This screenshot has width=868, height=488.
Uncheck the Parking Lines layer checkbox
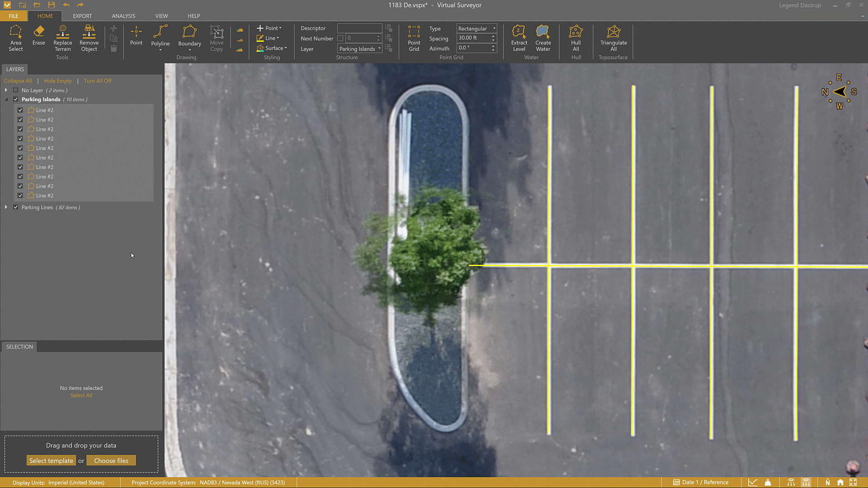point(16,207)
